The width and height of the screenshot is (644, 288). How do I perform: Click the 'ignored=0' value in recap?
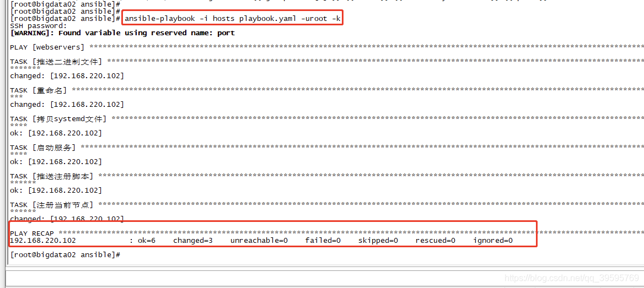(x=493, y=241)
